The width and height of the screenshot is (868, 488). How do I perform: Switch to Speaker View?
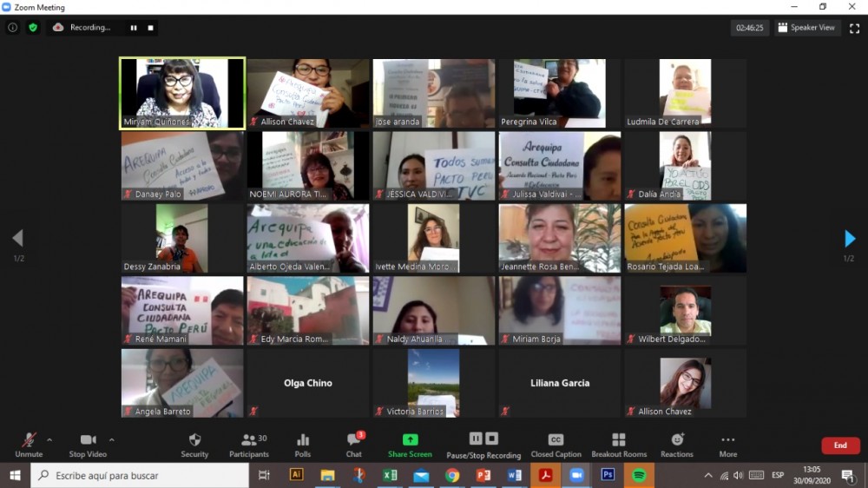pos(806,28)
